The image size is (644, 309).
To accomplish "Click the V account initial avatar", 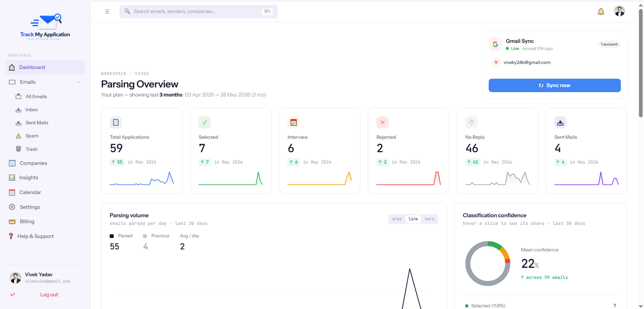I will [x=496, y=62].
